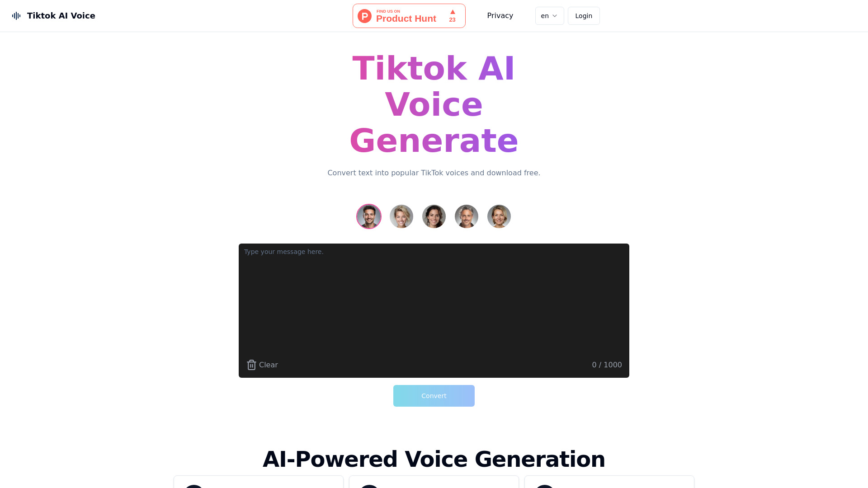868x488 pixels.
Task: Toggle voice selection with avatar thumbnails
Action: point(434,216)
